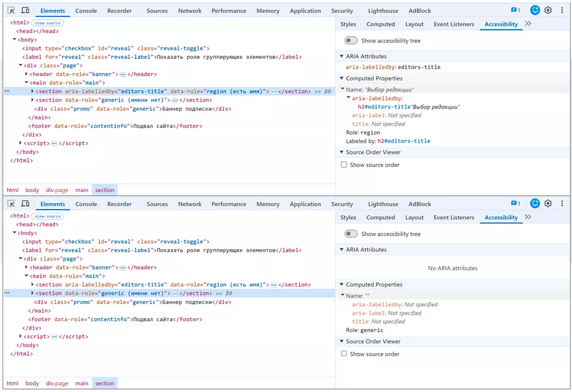Open Application tab in bottom panel
Image resolution: width=572 pixels, height=392 pixels.
click(x=305, y=204)
